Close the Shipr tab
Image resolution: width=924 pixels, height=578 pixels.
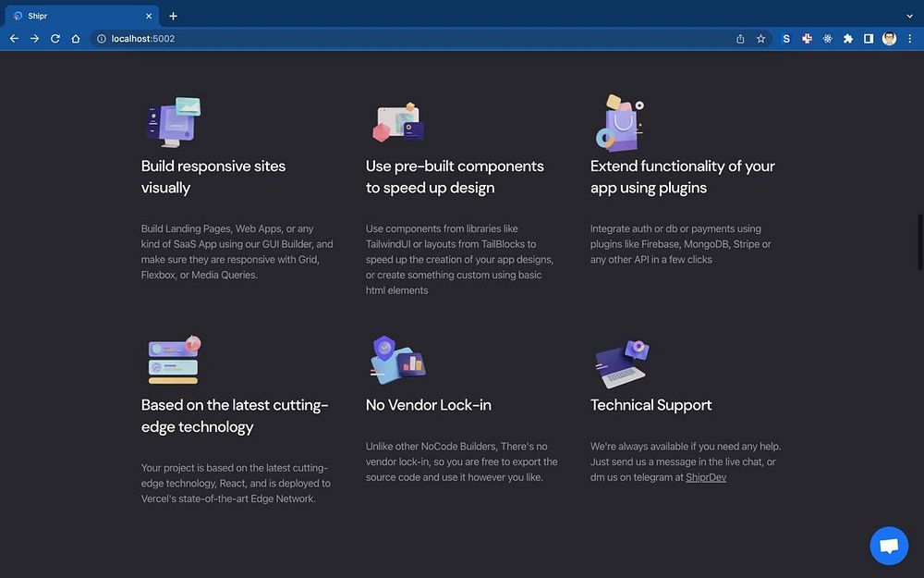(x=149, y=16)
